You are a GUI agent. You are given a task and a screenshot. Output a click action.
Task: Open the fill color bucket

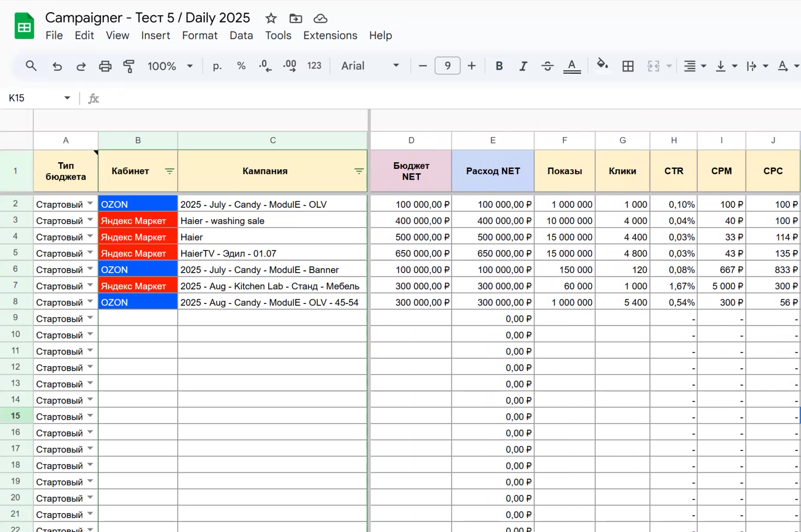pos(602,65)
